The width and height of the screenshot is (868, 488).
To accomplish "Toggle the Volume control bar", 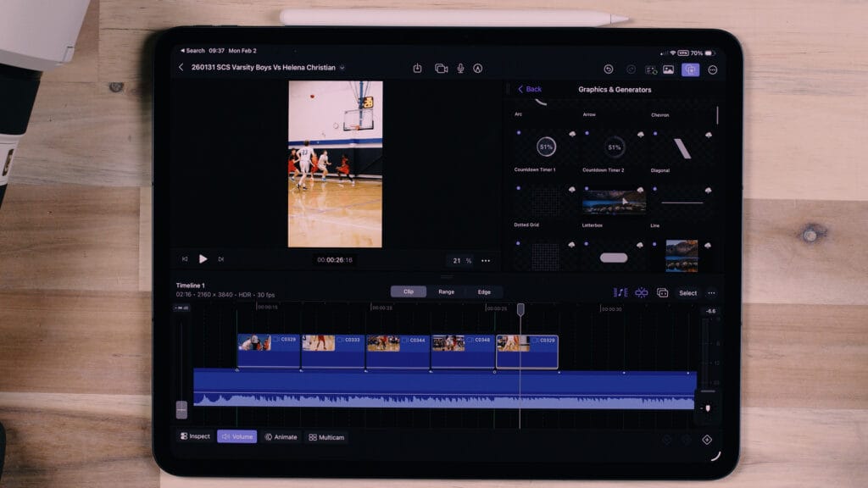I will click(237, 437).
